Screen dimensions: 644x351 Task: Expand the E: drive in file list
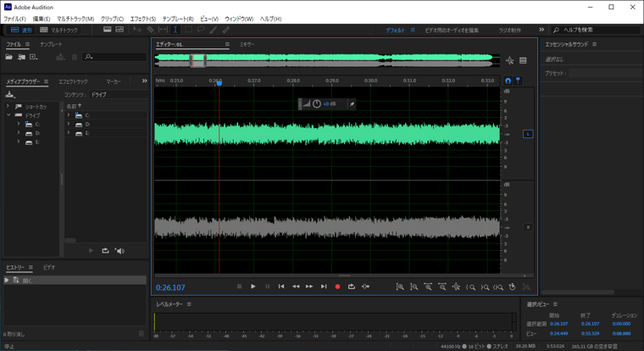pyautogui.click(x=69, y=133)
